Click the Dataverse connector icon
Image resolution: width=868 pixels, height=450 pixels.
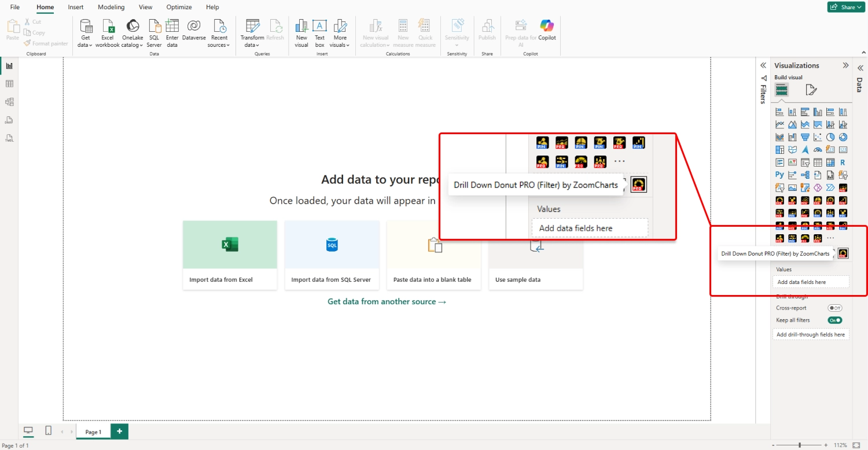pos(194,30)
